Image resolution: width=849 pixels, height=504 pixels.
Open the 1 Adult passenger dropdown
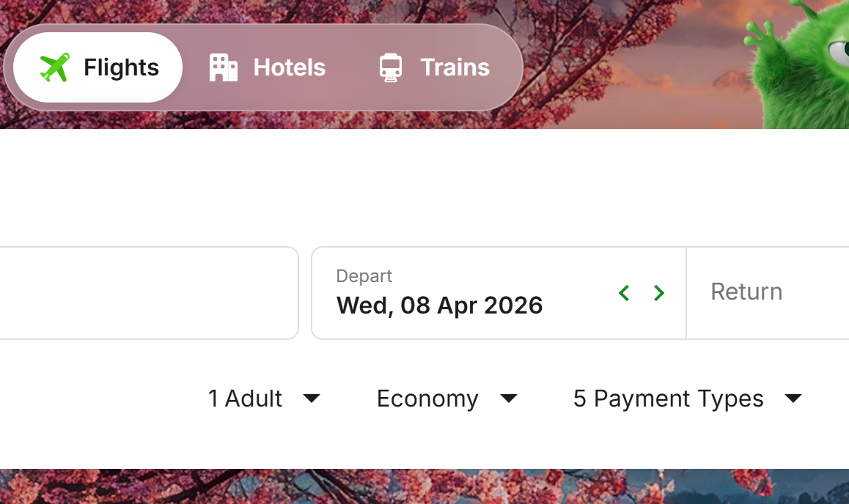click(246, 399)
